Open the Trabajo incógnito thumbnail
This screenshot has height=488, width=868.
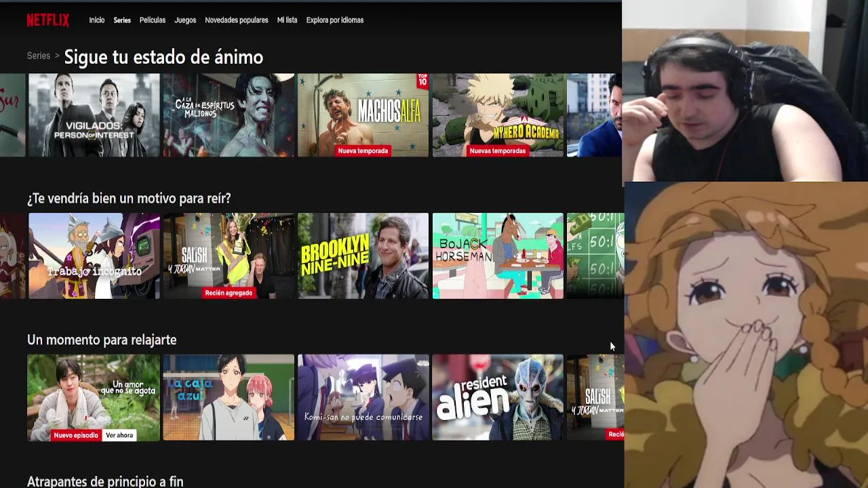point(94,256)
